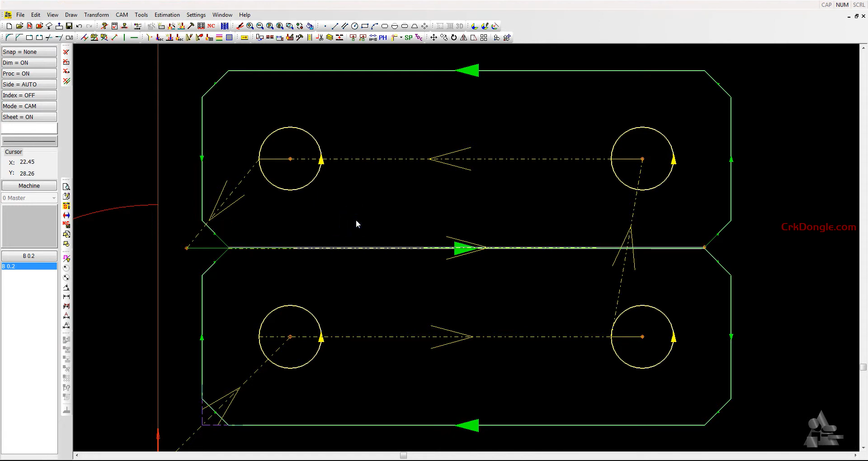Select the Line drawing tool

tap(335, 26)
